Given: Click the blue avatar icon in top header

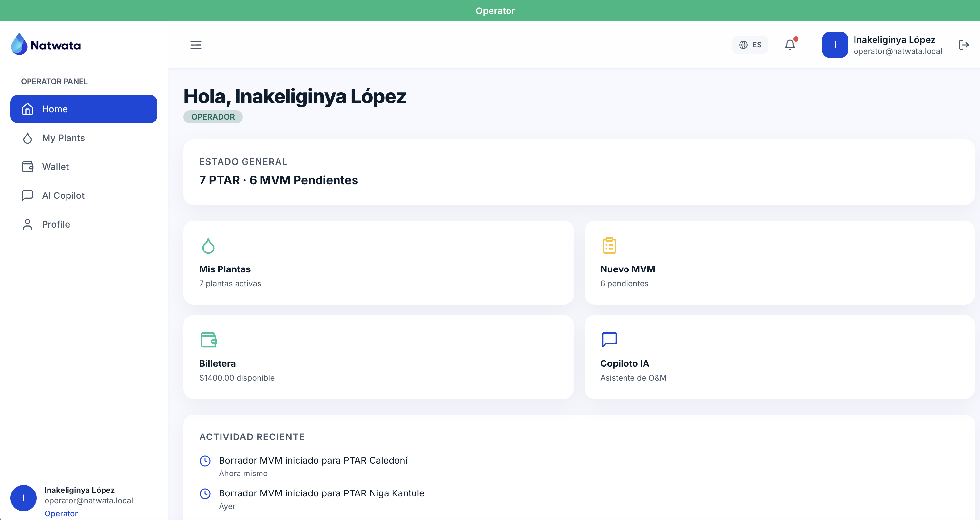Looking at the screenshot, I should 835,45.
